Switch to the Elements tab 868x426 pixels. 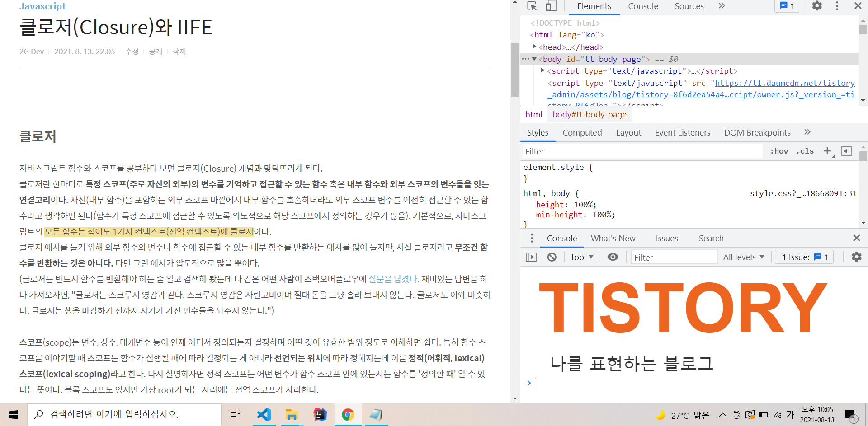coord(594,6)
